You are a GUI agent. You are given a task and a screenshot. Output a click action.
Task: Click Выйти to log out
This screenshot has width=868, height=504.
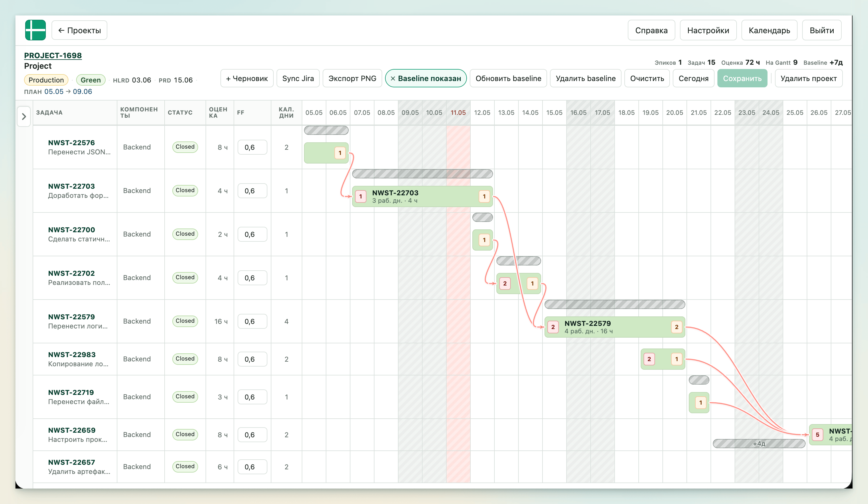822,30
